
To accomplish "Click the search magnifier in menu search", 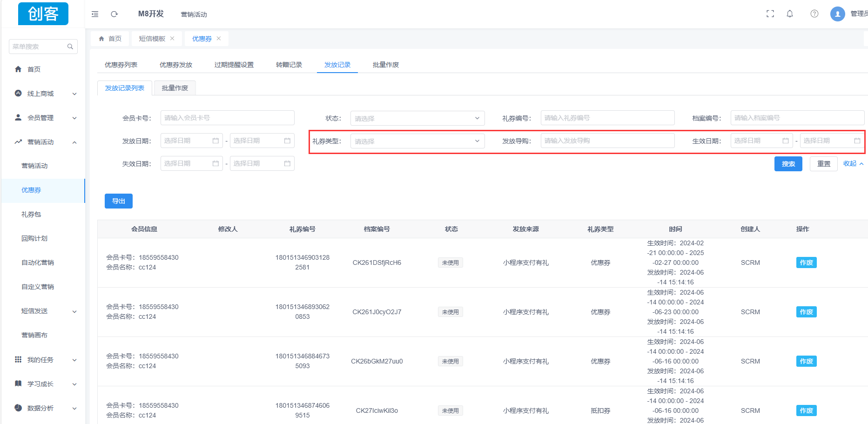I will [x=70, y=47].
